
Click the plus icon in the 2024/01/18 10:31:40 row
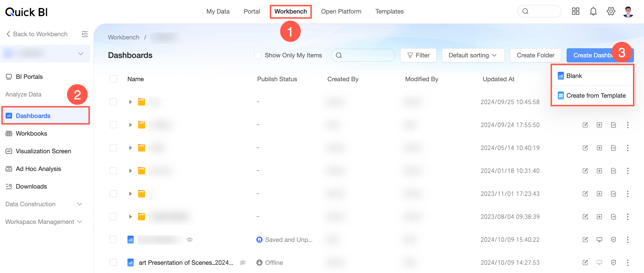click(x=599, y=171)
